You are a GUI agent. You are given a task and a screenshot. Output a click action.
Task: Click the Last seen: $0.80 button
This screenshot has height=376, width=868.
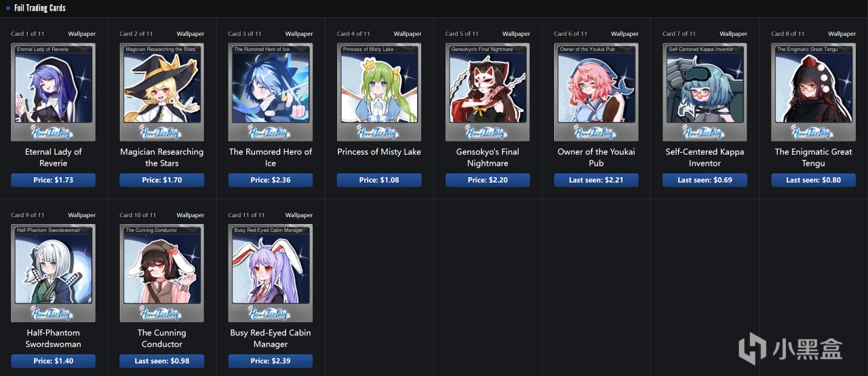click(x=813, y=180)
